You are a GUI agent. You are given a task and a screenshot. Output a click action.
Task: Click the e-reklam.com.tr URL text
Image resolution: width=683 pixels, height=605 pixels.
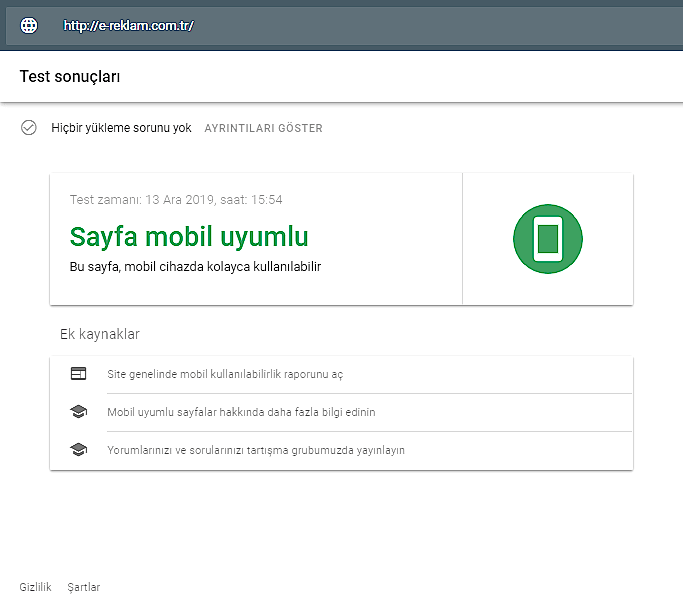pos(128,26)
